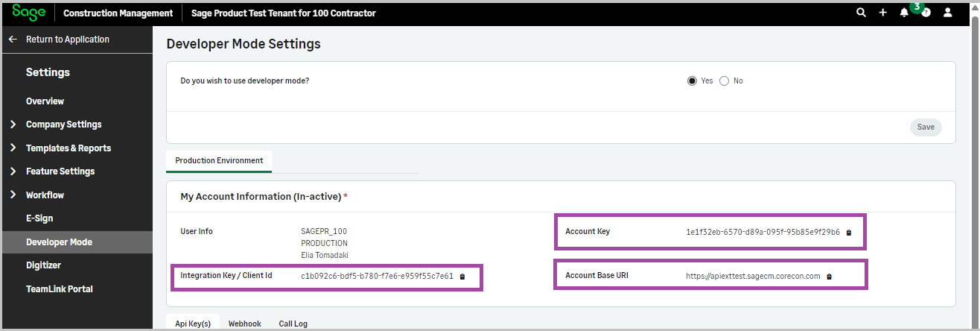Open the help question mark icon
This screenshot has width=980, height=331.
[926, 13]
